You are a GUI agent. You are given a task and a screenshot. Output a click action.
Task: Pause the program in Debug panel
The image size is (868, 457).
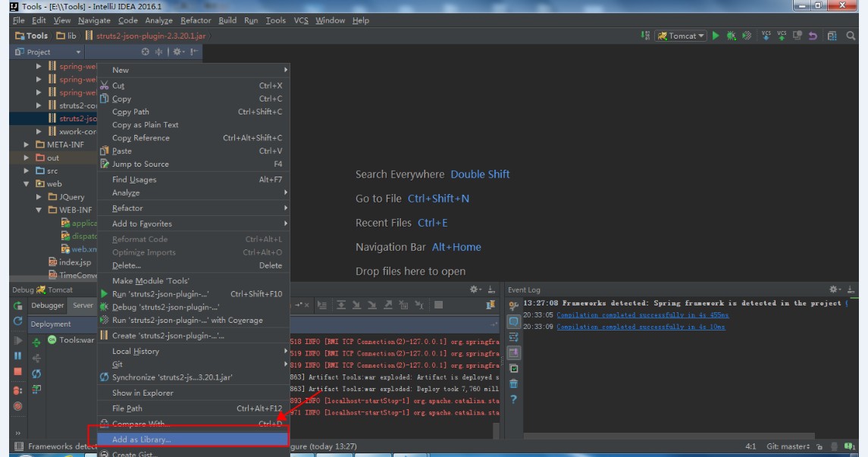point(17,355)
